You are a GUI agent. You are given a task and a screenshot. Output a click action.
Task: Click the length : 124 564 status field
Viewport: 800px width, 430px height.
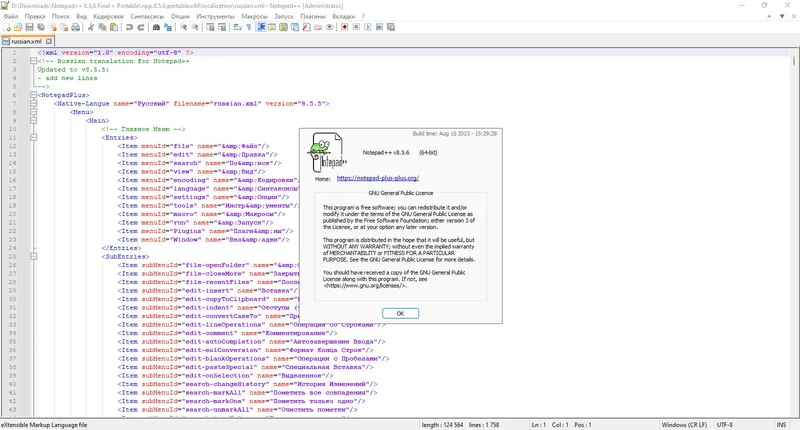coord(442,424)
